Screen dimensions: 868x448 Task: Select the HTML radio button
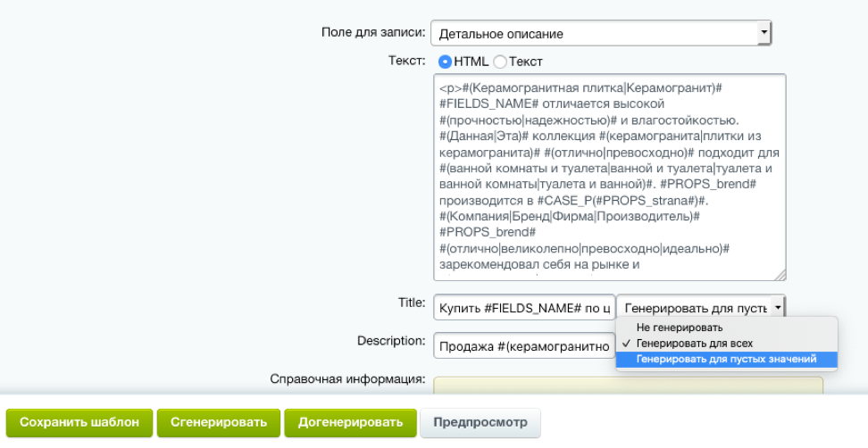445,62
